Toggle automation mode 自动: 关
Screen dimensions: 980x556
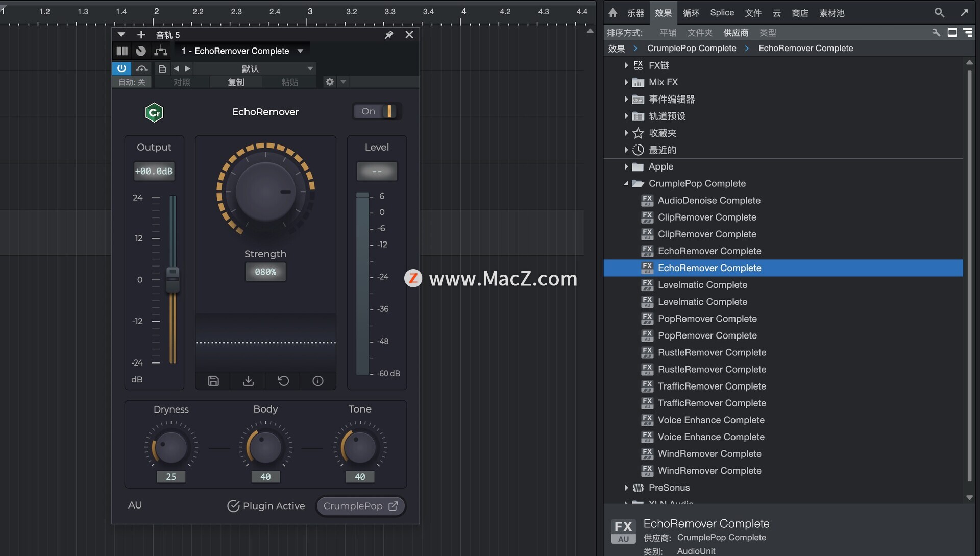[x=132, y=82]
